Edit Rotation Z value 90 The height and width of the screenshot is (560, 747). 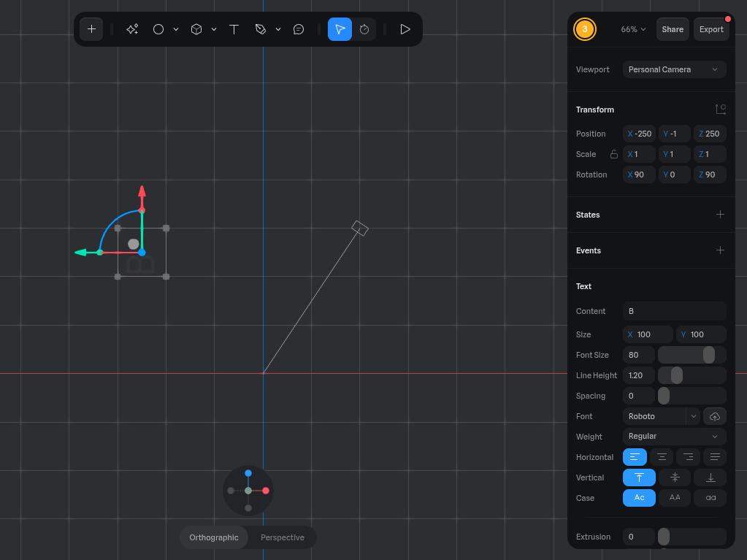tap(709, 174)
